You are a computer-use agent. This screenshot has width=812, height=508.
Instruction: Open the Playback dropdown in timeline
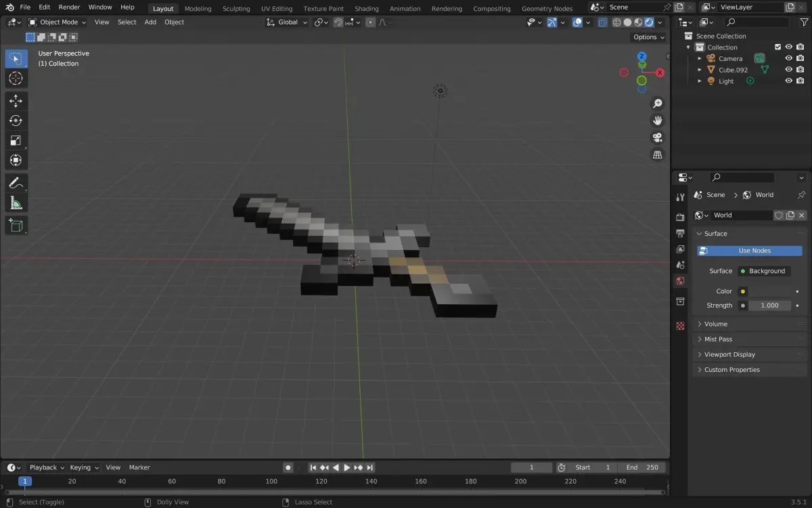tap(46, 467)
